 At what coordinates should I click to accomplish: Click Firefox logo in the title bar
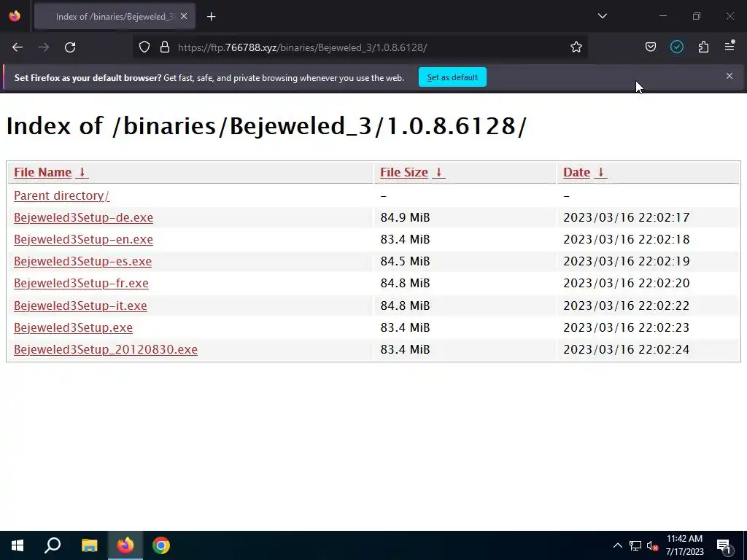[x=15, y=16]
